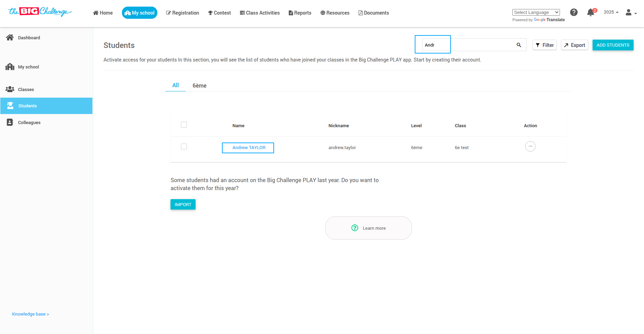Open the Knowledge base link
Viewport: 644px width, 334px height.
pyautogui.click(x=31, y=314)
